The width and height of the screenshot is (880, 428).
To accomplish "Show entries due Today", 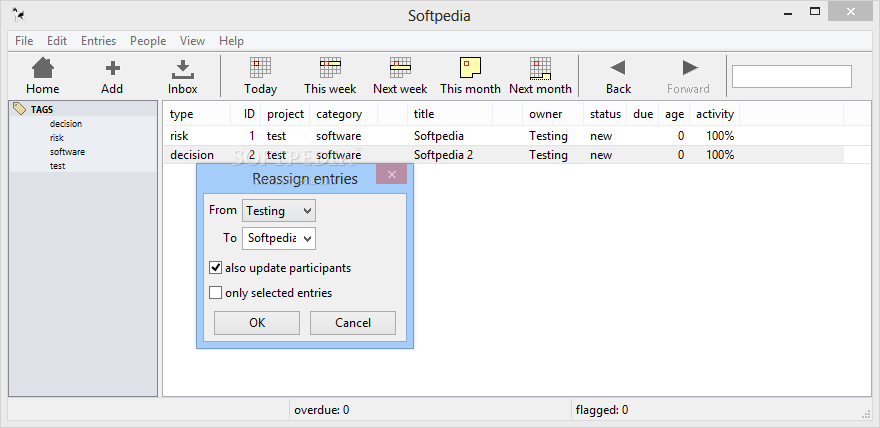I will tap(260, 76).
